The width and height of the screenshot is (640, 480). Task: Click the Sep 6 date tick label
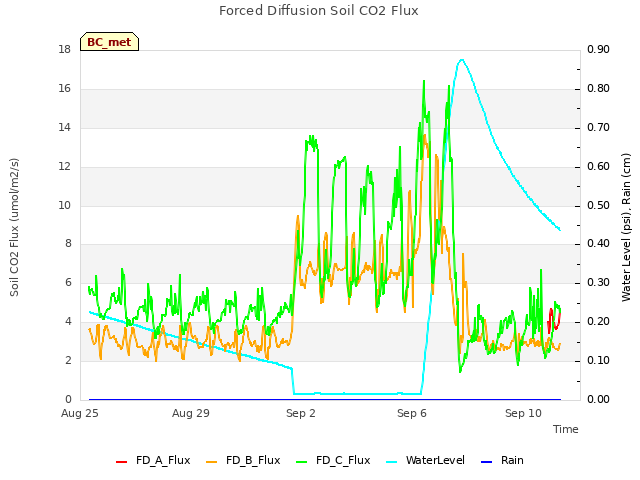click(x=412, y=413)
